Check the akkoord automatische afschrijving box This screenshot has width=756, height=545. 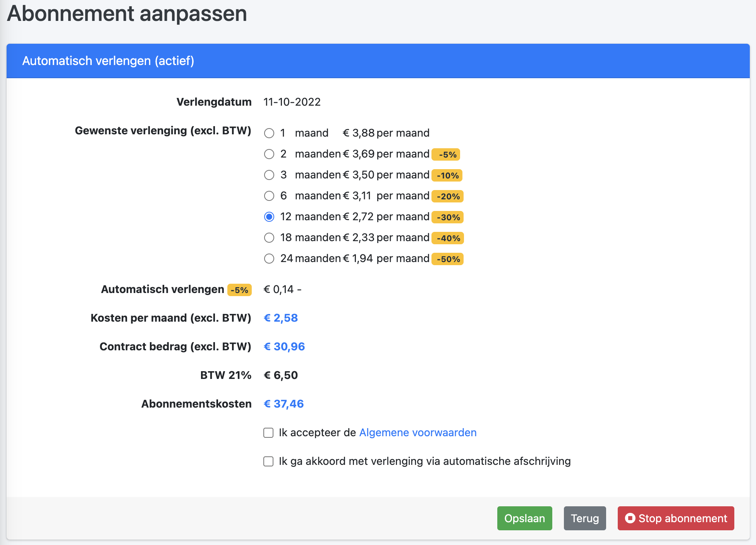[x=268, y=461]
